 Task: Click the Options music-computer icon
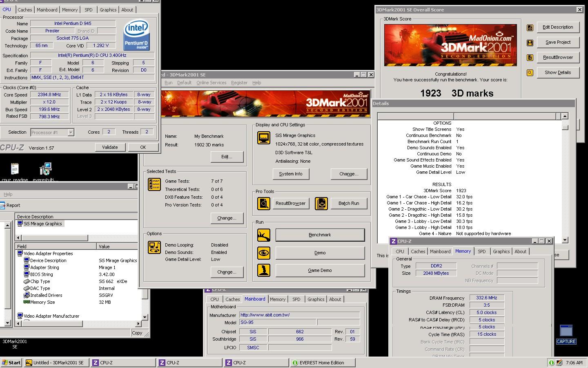(154, 247)
